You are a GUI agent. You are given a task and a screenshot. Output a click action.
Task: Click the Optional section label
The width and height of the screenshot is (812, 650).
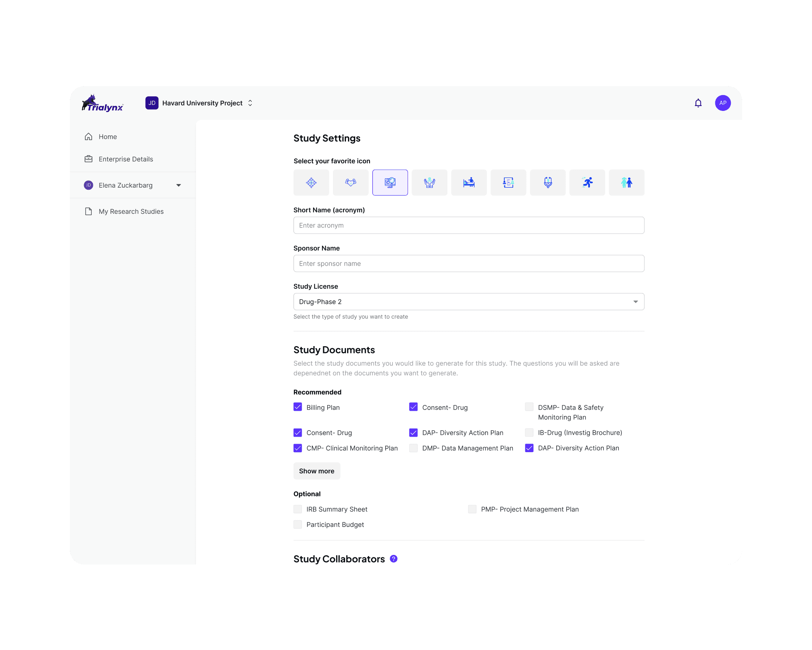[x=307, y=494]
